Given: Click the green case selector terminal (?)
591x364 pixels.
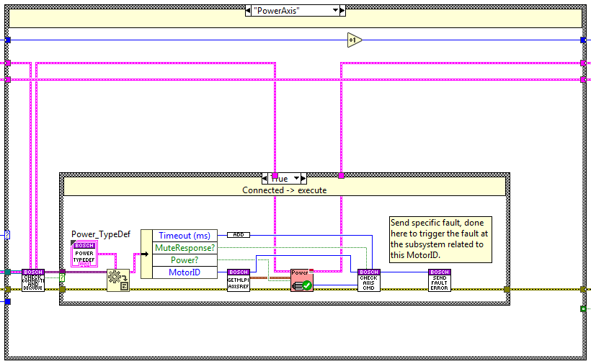Looking at the screenshot, I should pyautogui.click(x=62, y=278).
